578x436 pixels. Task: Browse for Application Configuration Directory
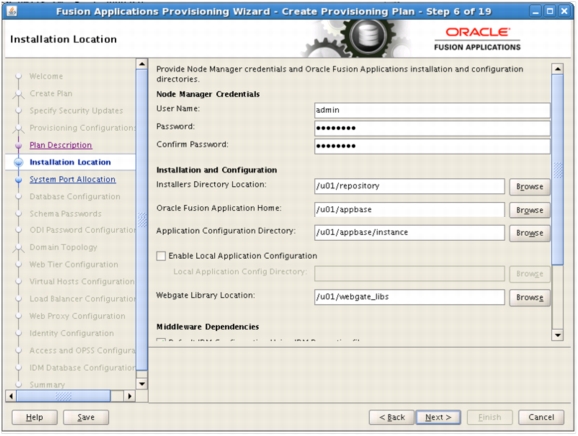(x=529, y=233)
